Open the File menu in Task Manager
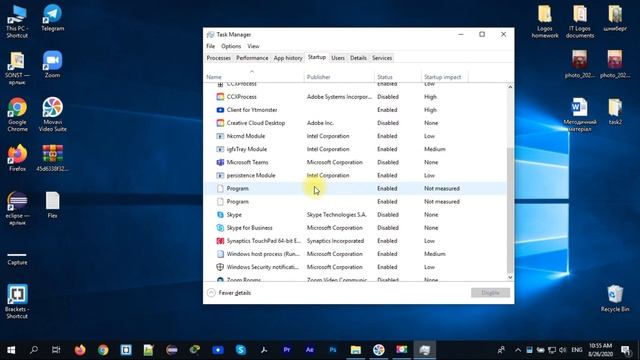Image resolution: width=640 pixels, height=360 pixels. (210, 46)
